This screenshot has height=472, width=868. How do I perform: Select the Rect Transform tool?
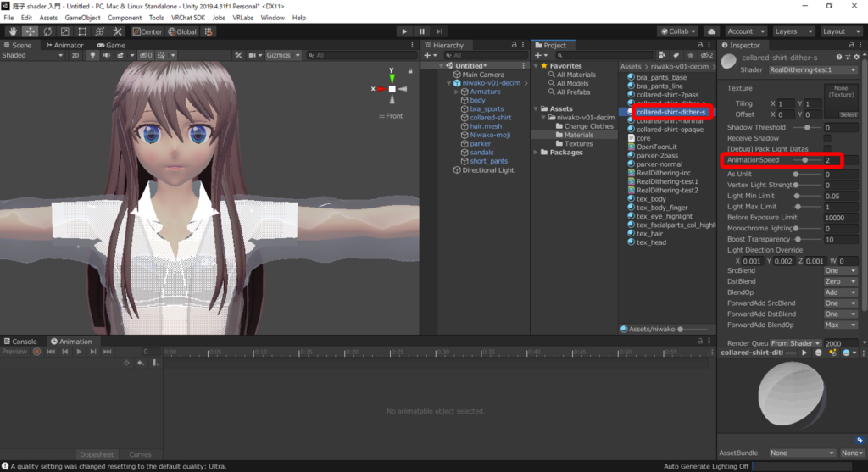pyautogui.click(x=82, y=31)
